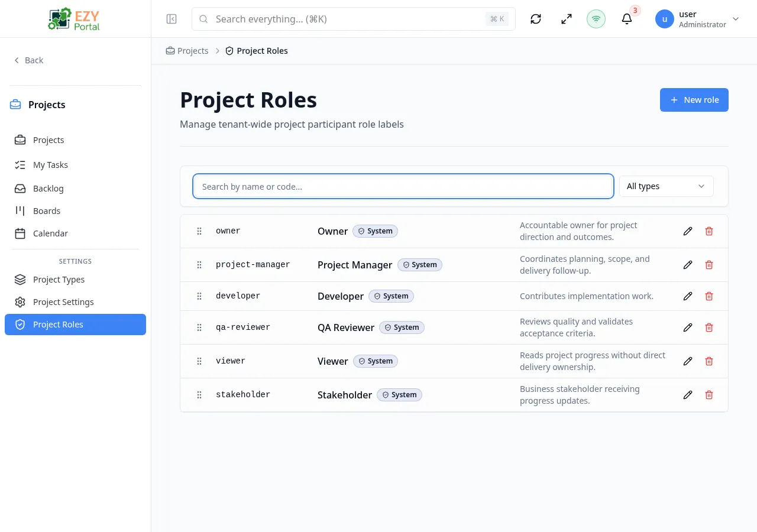Image resolution: width=757 pixels, height=532 pixels.
Task: Open Projects in the sidebar list
Action: [75, 140]
